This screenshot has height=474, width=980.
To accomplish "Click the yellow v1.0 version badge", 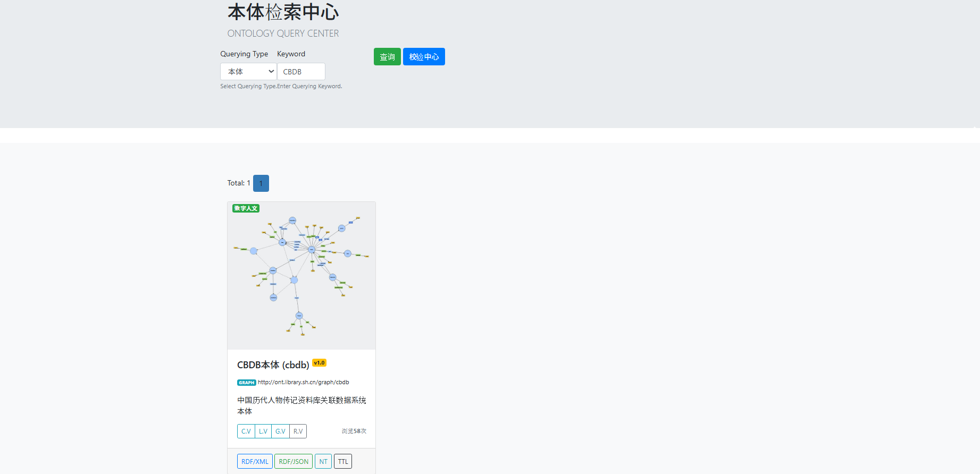I will 319,363.
